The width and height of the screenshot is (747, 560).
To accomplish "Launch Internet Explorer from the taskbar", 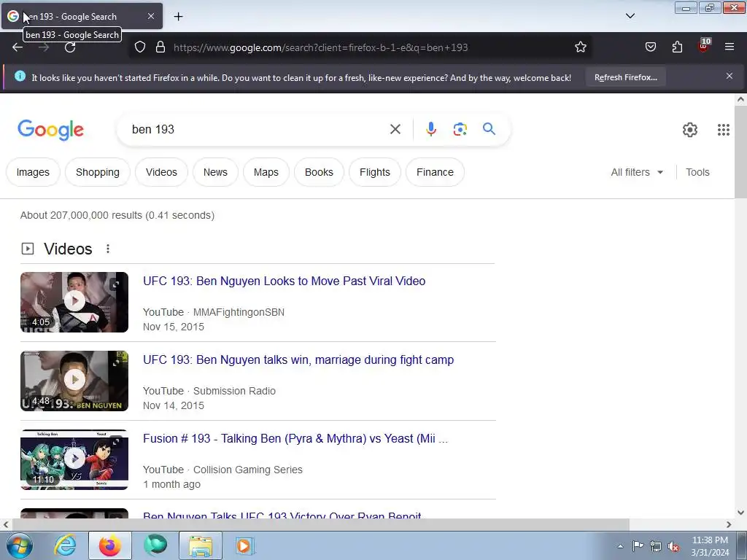I will pos(65,545).
